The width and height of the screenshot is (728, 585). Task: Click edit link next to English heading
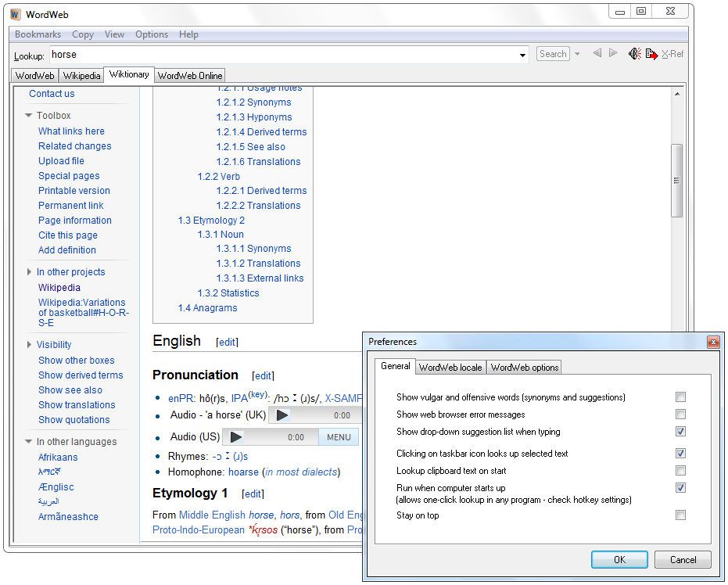pyautogui.click(x=227, y=343)
